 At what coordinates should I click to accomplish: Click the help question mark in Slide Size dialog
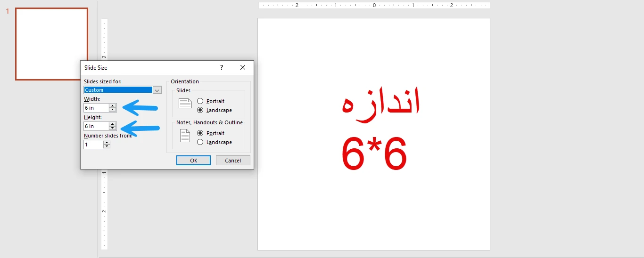pos(222,67)
